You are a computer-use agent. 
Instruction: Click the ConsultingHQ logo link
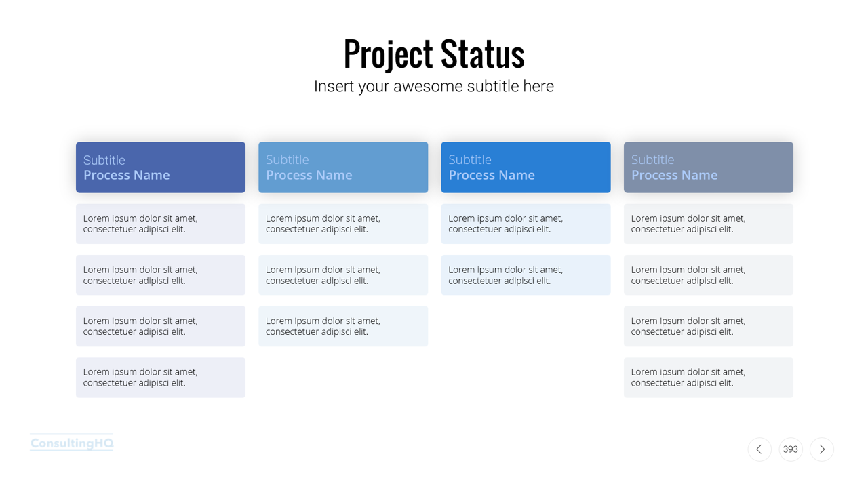coord(72,443)
